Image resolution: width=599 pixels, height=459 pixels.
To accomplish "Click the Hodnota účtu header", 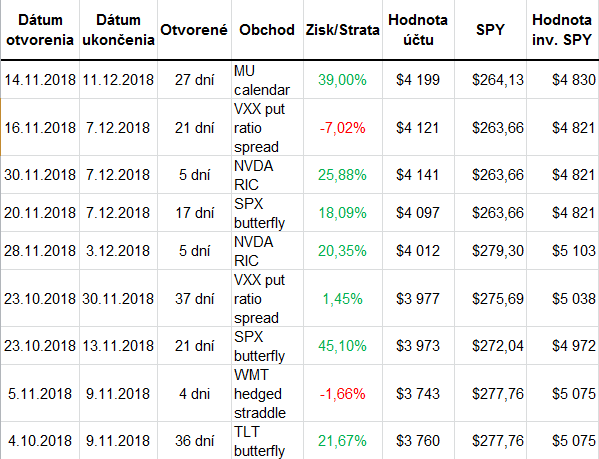I will 418,30.
